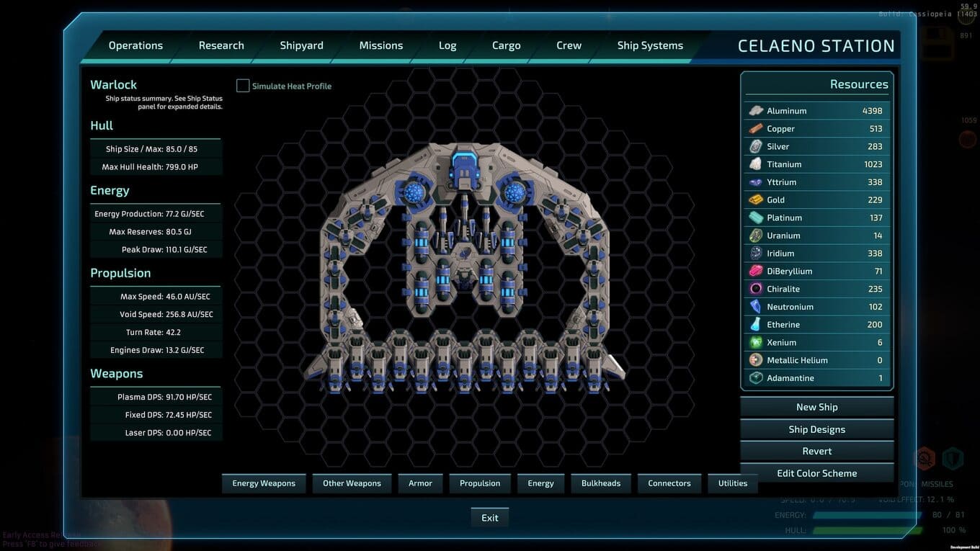
Task: Click "Energy Production: 77.2 GJ/SEC" stat
Action: 156,214
